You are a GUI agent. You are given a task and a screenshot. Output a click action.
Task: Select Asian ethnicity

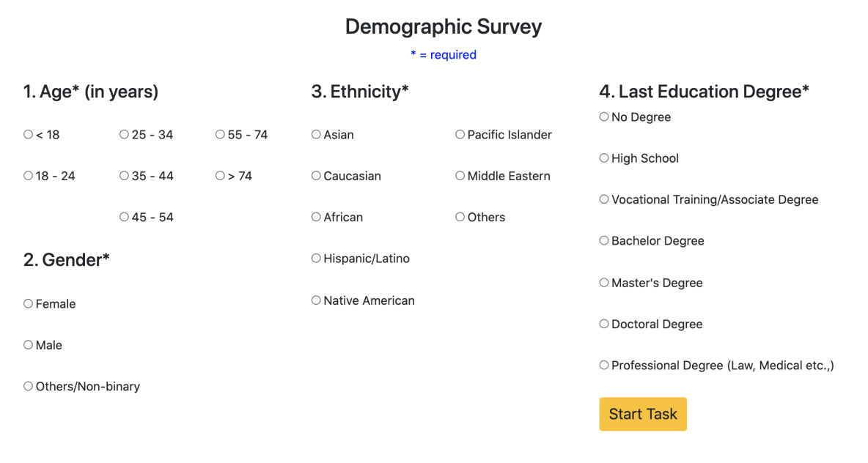316,135
